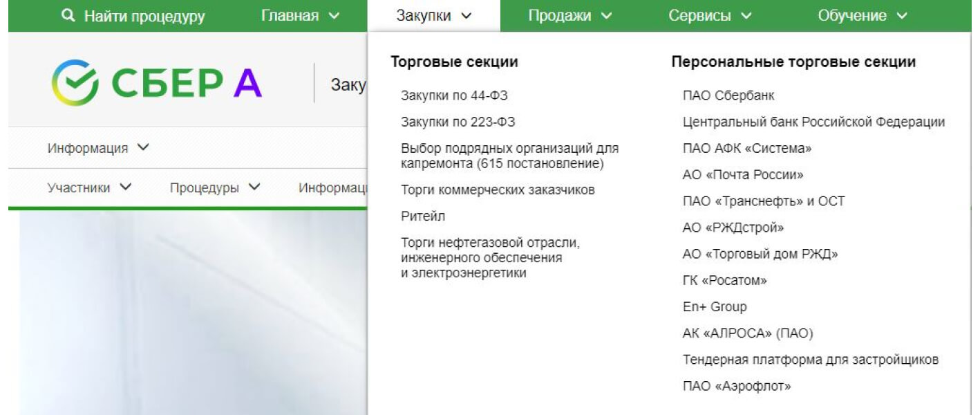Open АО «Торговый дом РЖД» section
980x415 pixels.
pyautogui.click(x=760, y=254)
